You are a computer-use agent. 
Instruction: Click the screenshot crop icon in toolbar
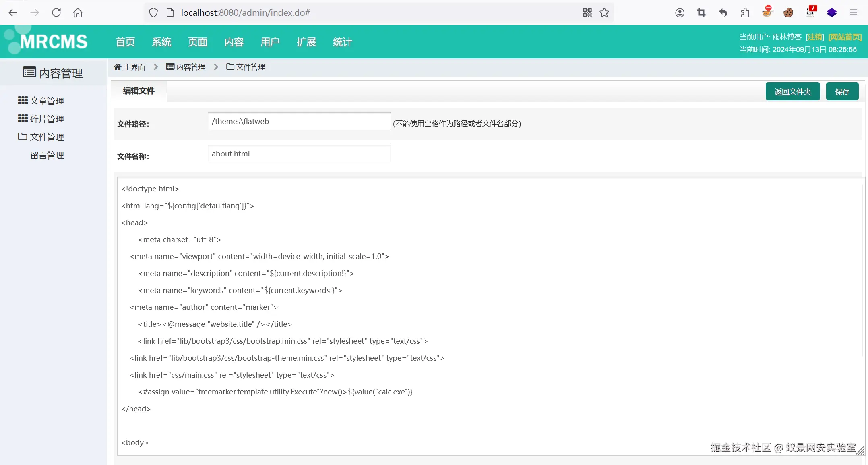point(701,12)
